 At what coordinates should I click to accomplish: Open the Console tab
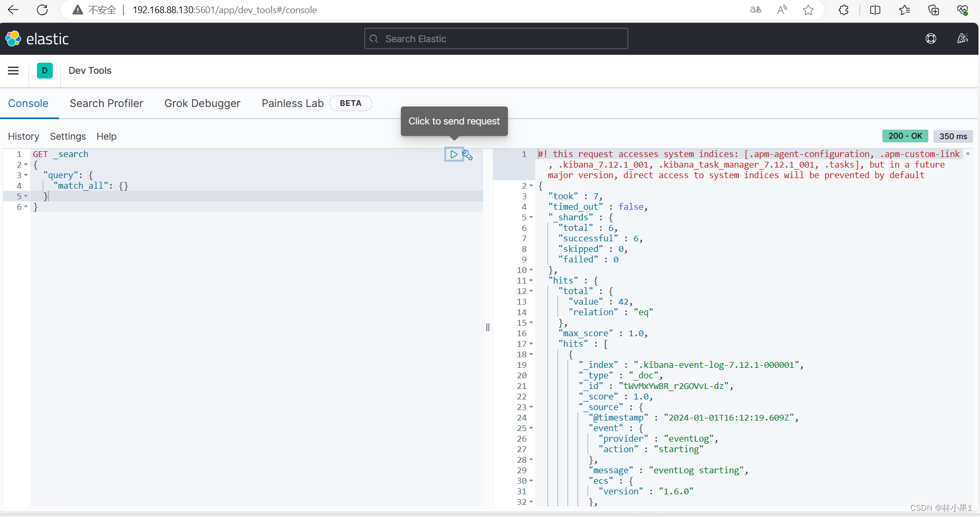point(28,103)
